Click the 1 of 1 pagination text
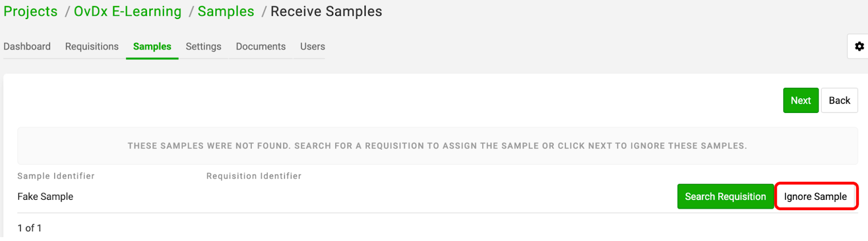The image size is (868, 241). [x=29, y=228]
